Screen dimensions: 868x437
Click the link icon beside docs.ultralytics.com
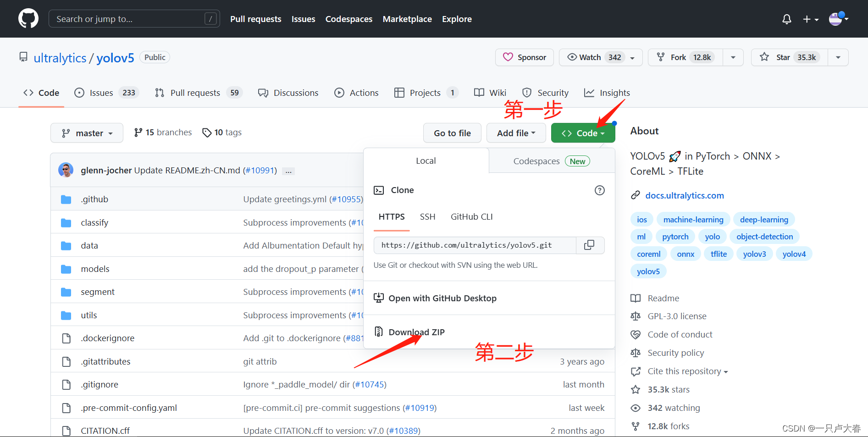coord(636,195)
